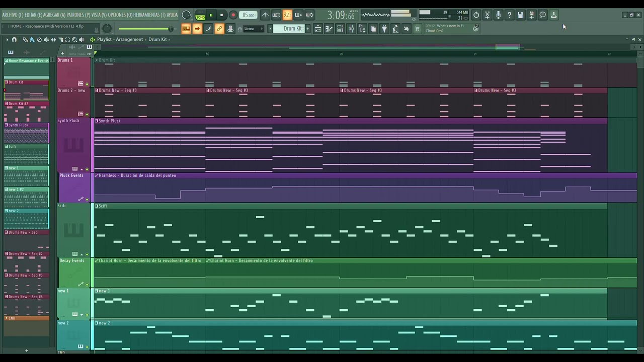The height and width of the screenshot is (362, 644).
Task: Click the Drum Kit breadcrumb in playlist title
Action: tap(157, 39)
